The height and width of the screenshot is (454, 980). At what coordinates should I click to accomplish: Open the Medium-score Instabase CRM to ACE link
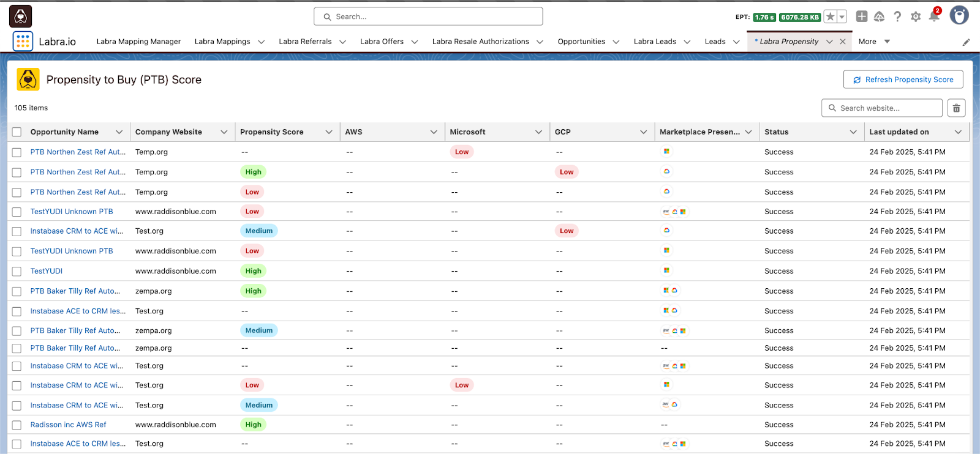tap(77, 231)
